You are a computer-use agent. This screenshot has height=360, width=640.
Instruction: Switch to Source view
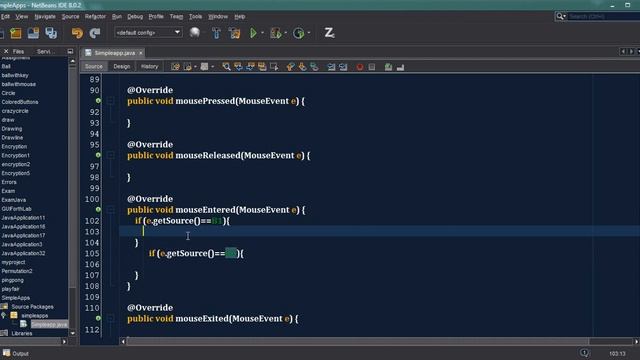(94, 67)
